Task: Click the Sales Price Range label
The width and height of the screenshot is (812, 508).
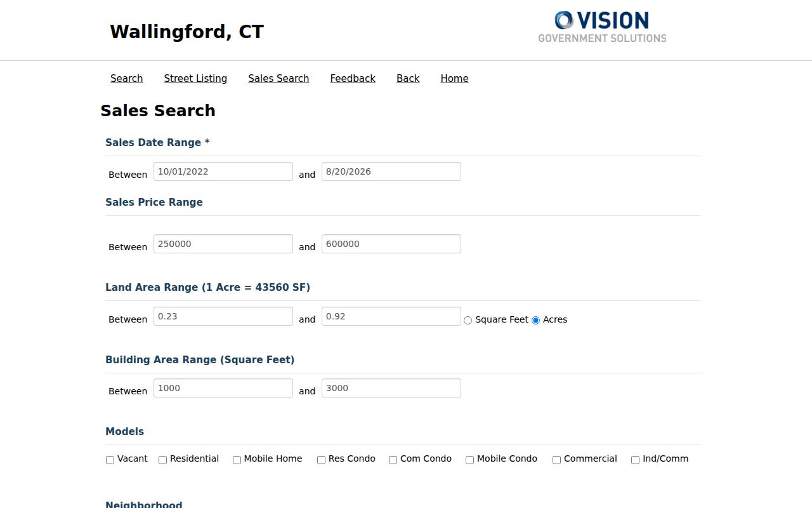Action: pyautogui.click(x=154, y=203)
